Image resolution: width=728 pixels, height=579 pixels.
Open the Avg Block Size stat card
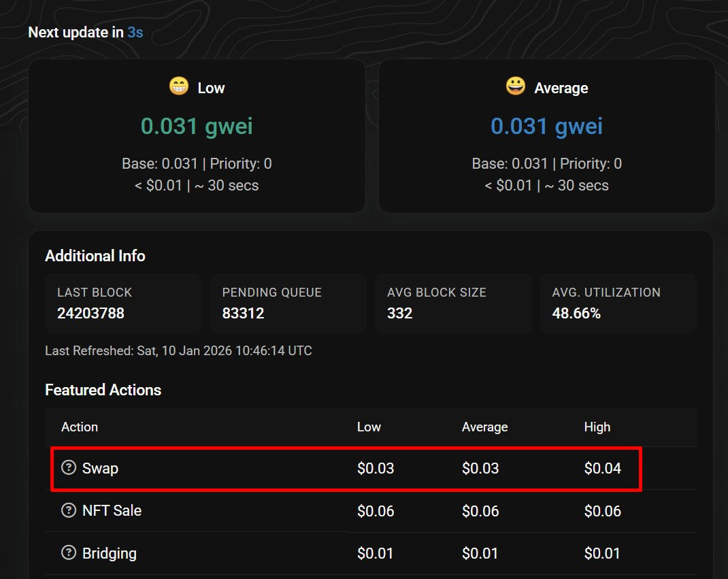click(x=453, y=303)
